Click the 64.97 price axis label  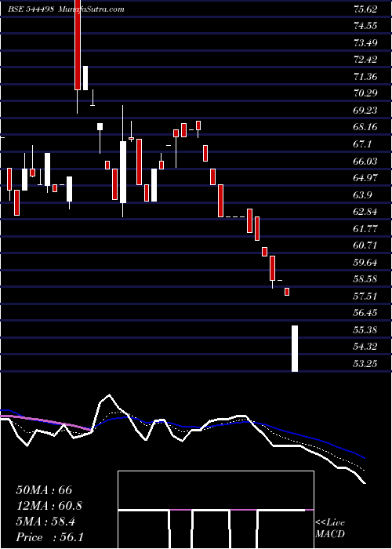365,178
